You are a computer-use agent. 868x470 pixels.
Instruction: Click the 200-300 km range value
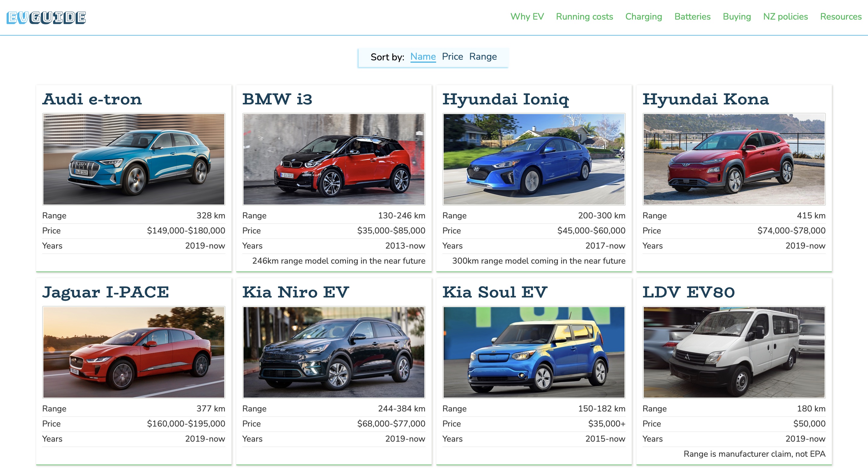tap(602, 215)
